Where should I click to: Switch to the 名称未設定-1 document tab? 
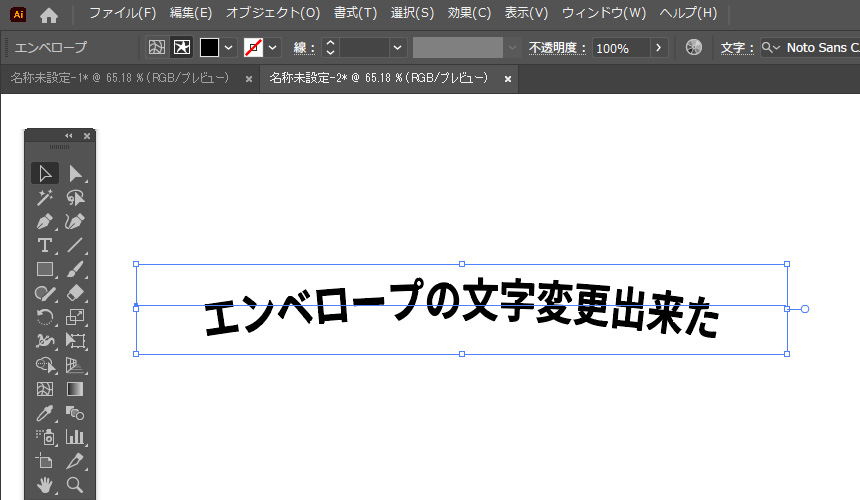pos(119,78)
